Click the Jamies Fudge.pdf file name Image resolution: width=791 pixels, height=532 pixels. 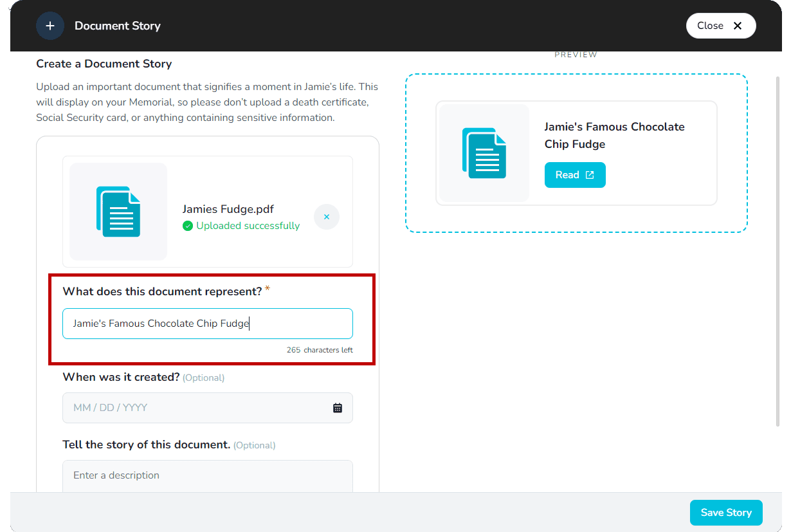coord(228,209)
